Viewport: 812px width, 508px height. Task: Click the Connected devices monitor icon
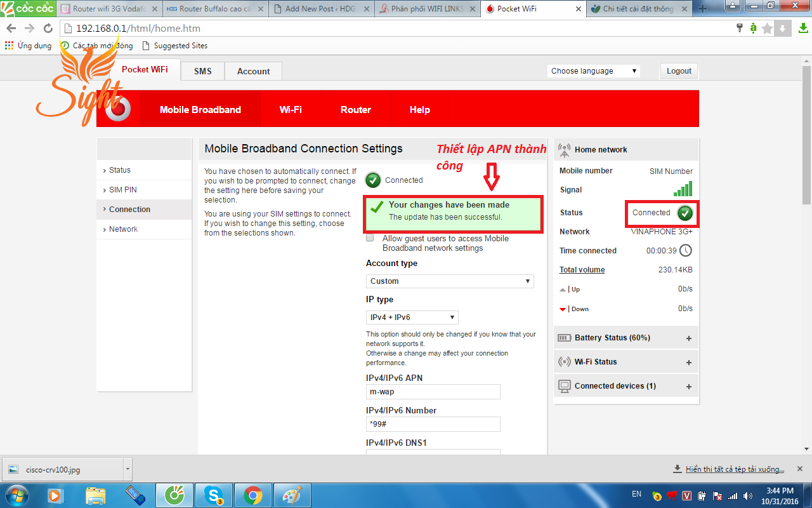[563, 385]
